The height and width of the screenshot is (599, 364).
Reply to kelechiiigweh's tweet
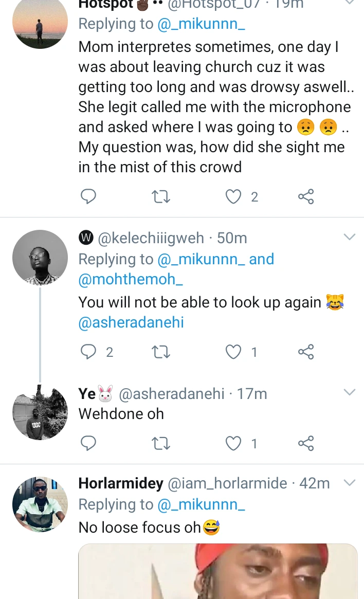89,352
